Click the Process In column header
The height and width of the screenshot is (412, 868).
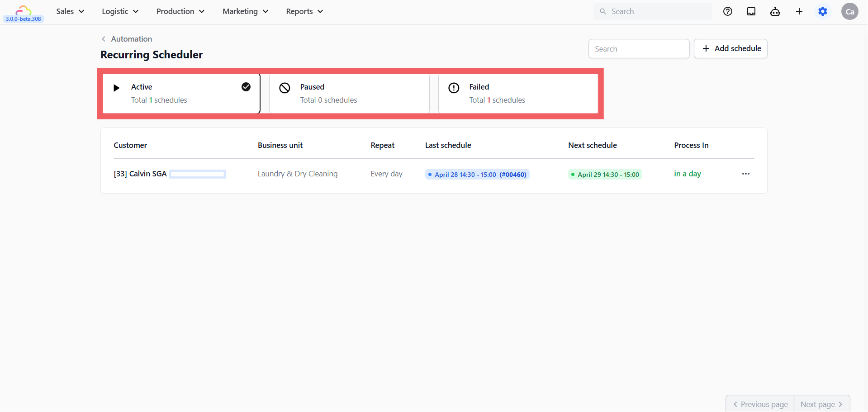click(x=691, y=145)
